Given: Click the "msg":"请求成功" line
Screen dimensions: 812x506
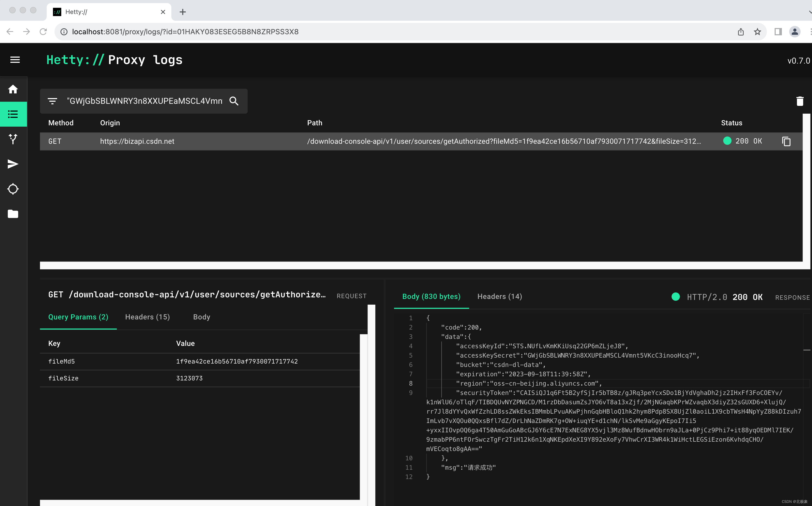Looking at the screenshot, I should tap(468, 468).
